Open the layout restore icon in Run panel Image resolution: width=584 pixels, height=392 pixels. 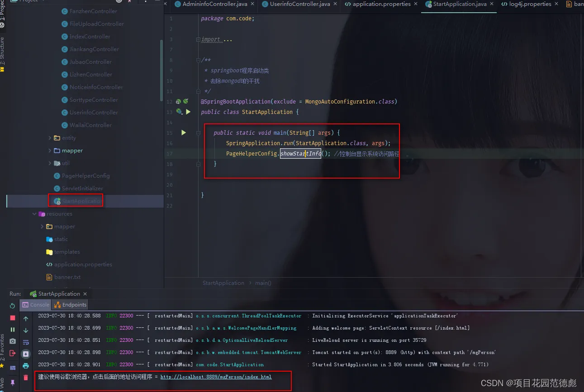(x=13, y=368)
